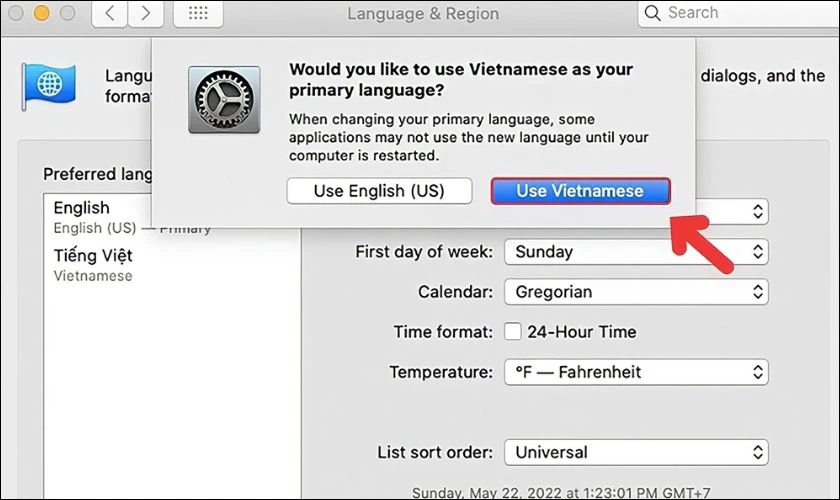Click the Use Vietnamese button
This screenshot has width=840, height=500.
[580, 191]
